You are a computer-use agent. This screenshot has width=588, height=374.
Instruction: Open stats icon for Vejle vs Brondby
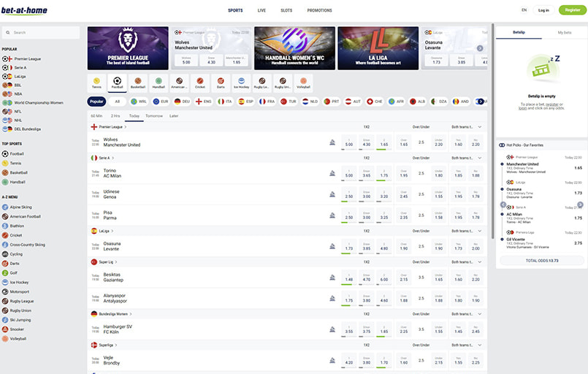pyautogui.click(x=332, y=361)
